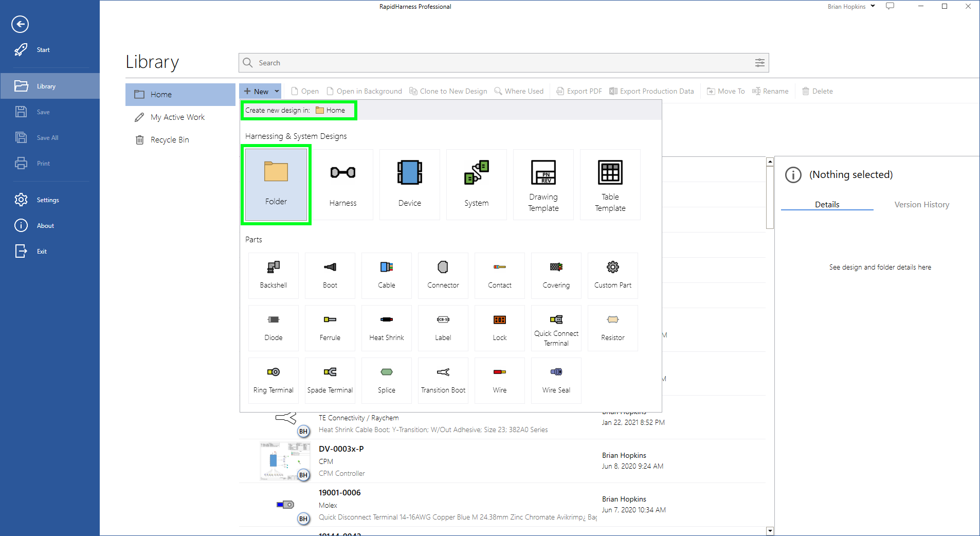Add a new Wire Seal part
The width and height of the screenshot is (980, 536).
pyautogui.click(x=556, y=381)
